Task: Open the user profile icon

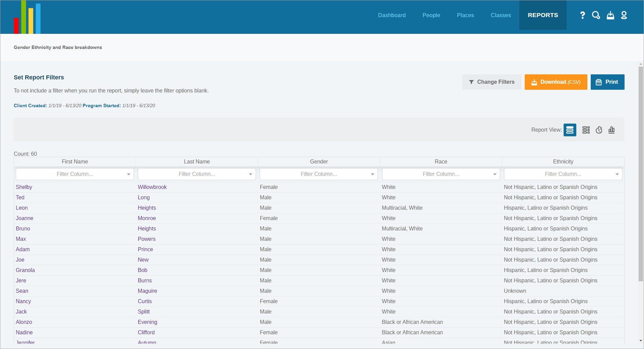Action: tap(624, 15)
